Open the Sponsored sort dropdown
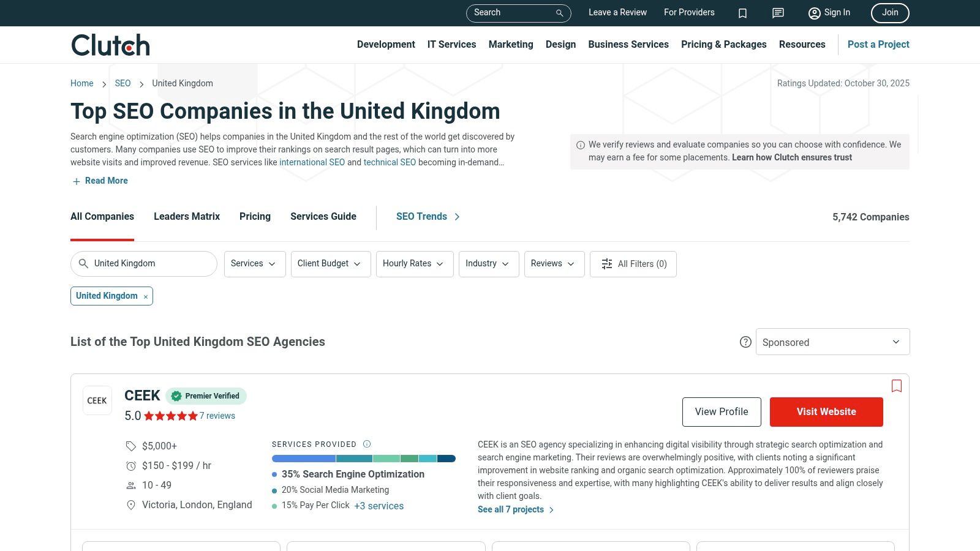Image resolution: width=980 pixels, height=551 pixels. 832,342
